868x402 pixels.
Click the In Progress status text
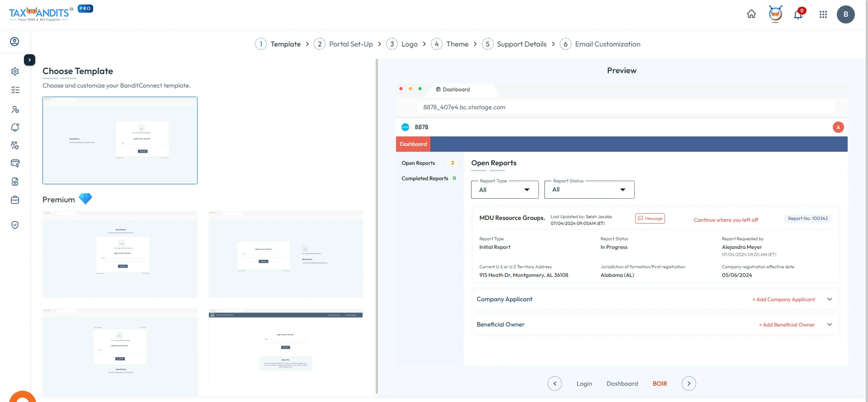point(614,247)
